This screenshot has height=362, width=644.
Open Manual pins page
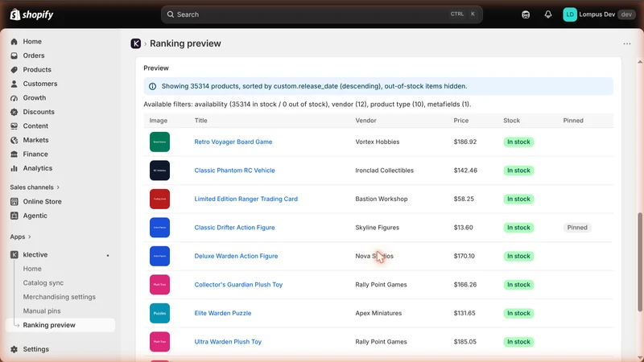tap(42, 311)
